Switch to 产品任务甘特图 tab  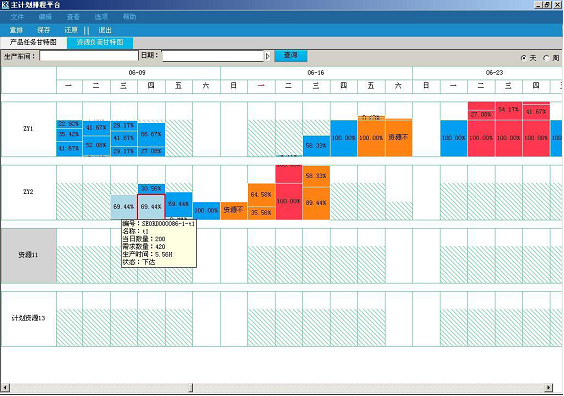(x=33, y=42)
